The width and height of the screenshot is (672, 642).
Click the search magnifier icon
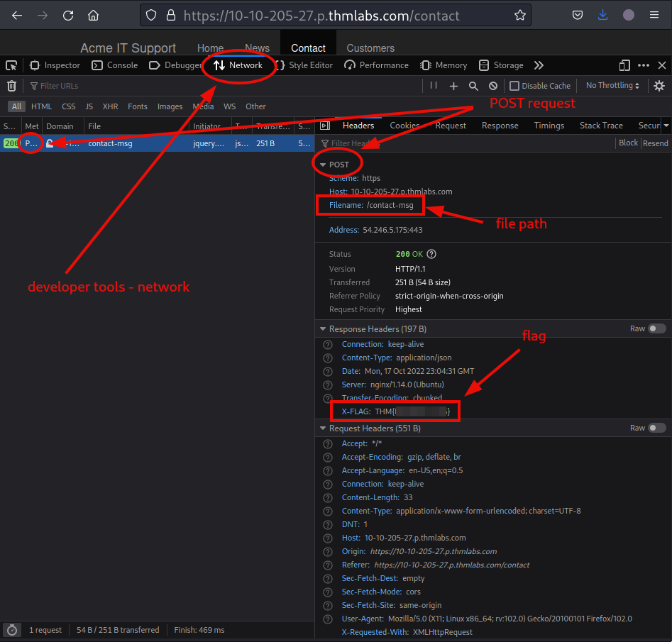tap(473, 86)
